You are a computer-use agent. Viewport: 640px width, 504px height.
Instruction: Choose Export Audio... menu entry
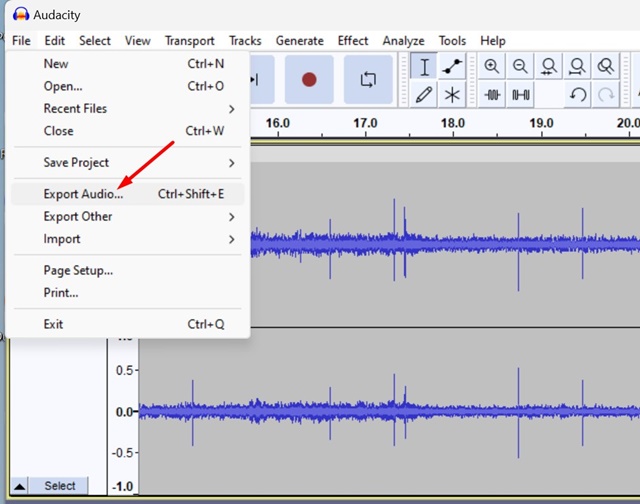[127, 194]
